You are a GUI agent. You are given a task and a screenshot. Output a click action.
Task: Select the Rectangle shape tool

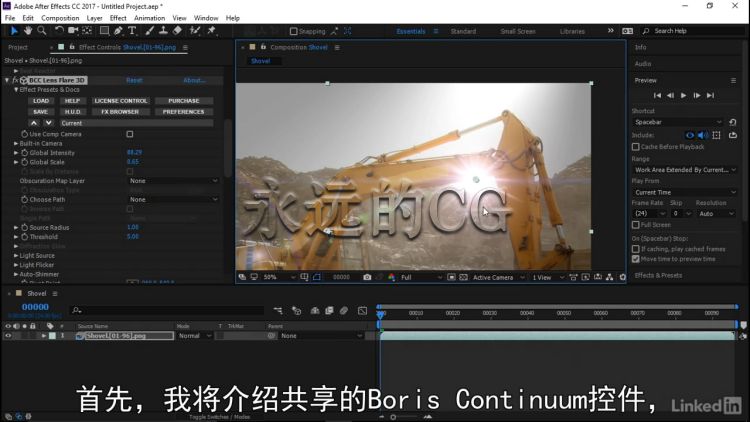point(104,31)
